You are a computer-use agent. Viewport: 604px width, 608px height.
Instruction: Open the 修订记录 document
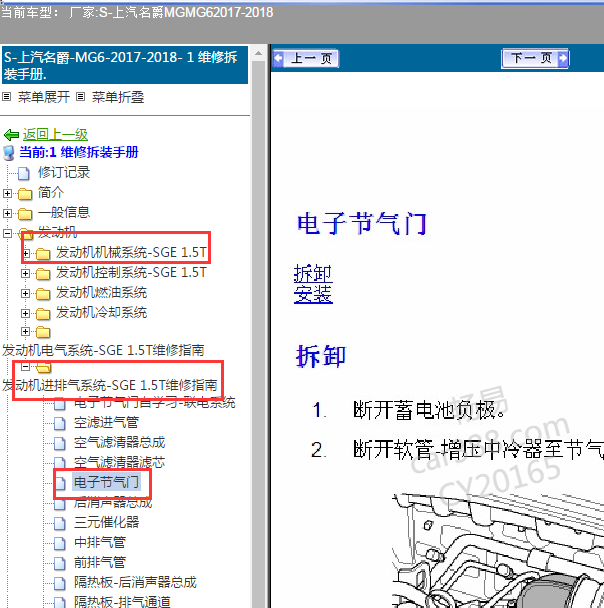[64, 172]
